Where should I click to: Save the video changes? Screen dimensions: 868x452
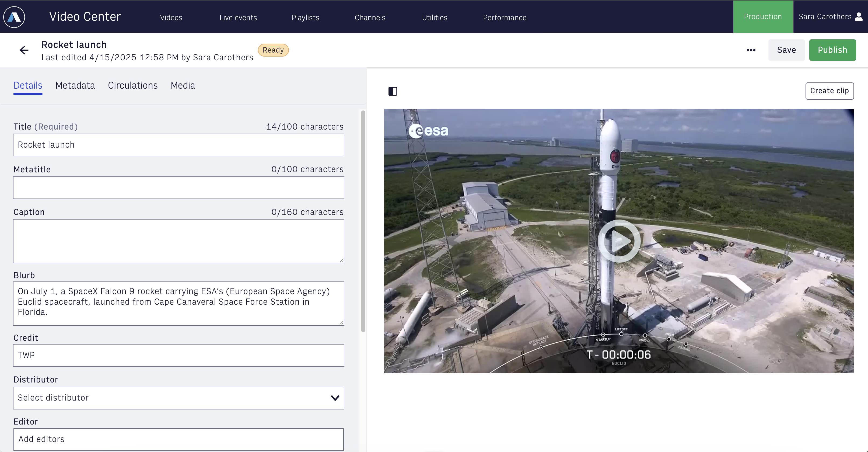(786, 50)
